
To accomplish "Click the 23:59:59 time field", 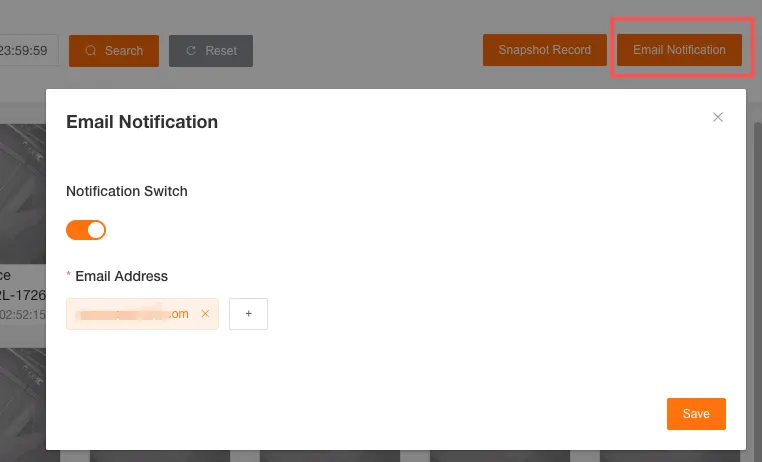I will 28,50.
